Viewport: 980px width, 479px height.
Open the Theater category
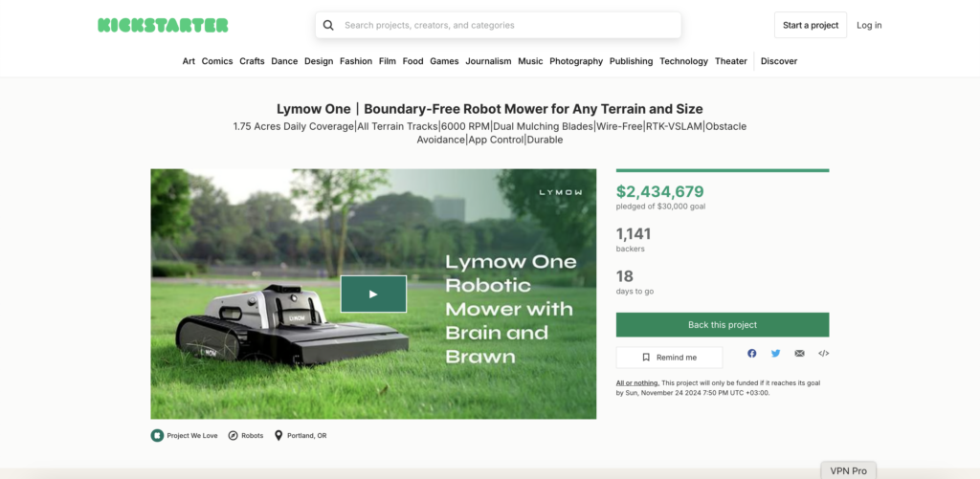[x=731, y=61]
